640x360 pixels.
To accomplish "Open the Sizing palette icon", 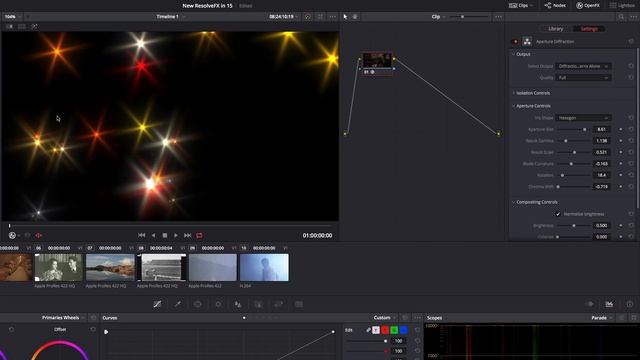I will 279,304.
